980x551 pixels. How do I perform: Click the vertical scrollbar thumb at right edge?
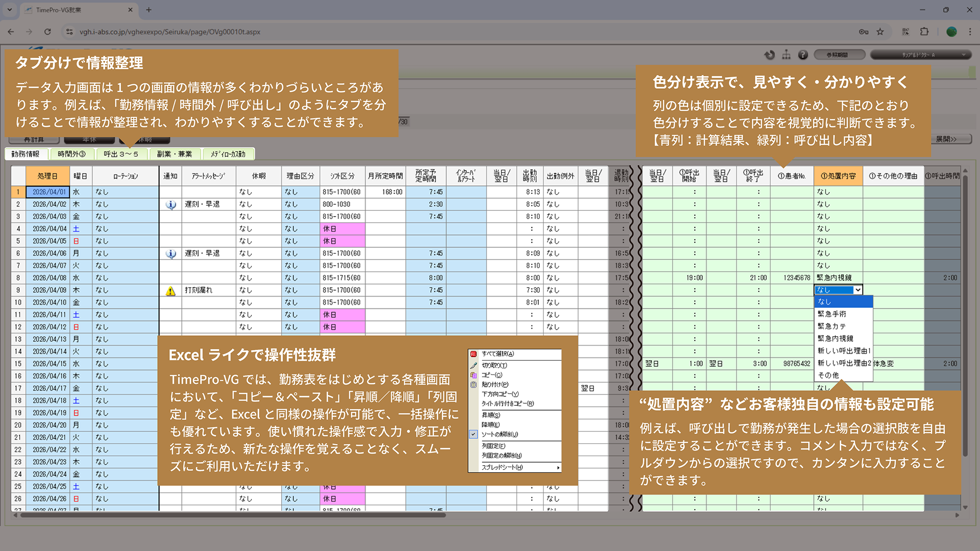965,316
